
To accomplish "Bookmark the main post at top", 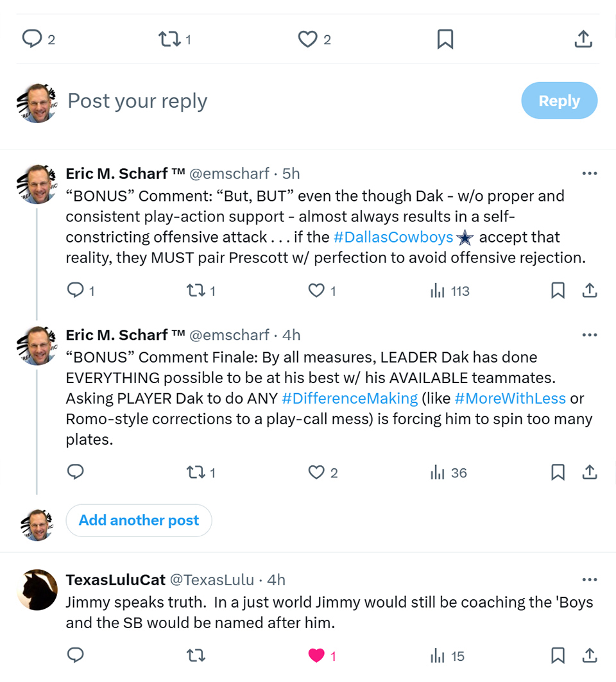I will pyautogui.click(x=445, y=39).
